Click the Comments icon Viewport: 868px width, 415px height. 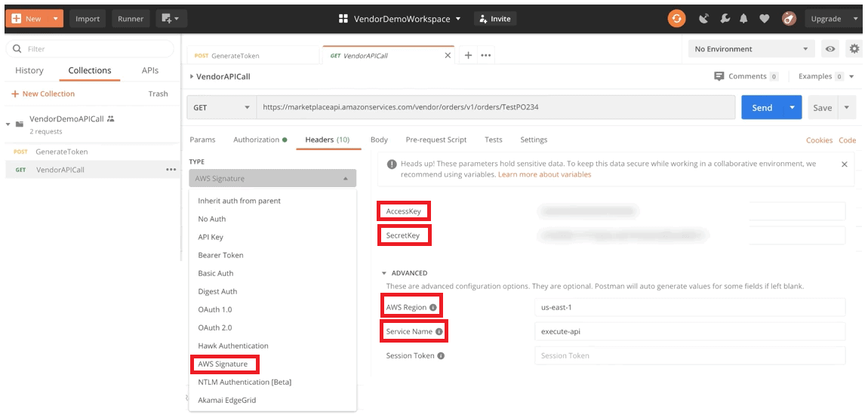click(x=719, y=76)
